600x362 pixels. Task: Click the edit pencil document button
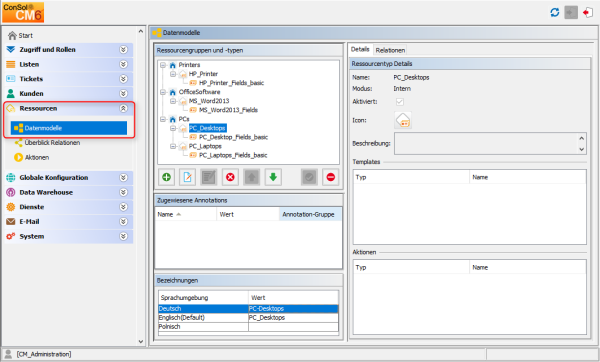tap(188, 177)
